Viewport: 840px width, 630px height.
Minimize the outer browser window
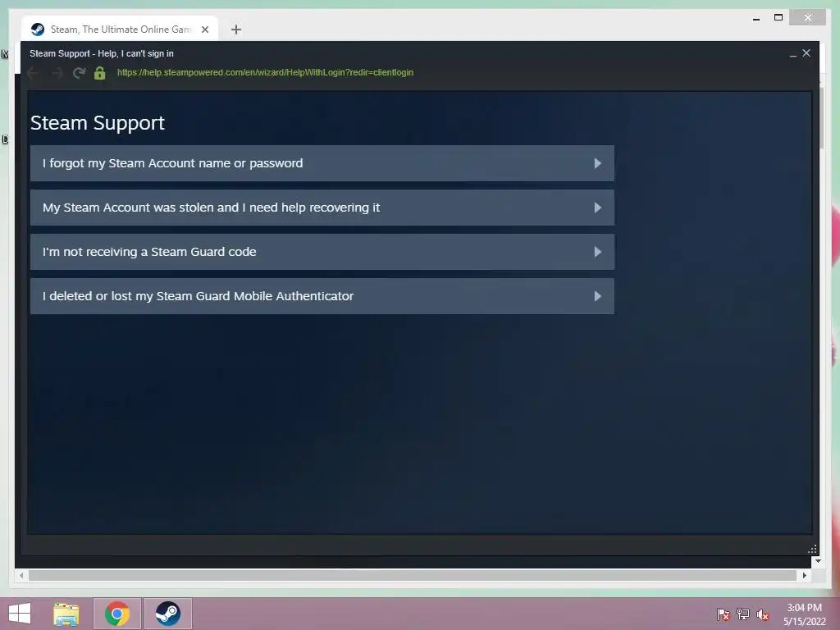[x=756, y=18]
